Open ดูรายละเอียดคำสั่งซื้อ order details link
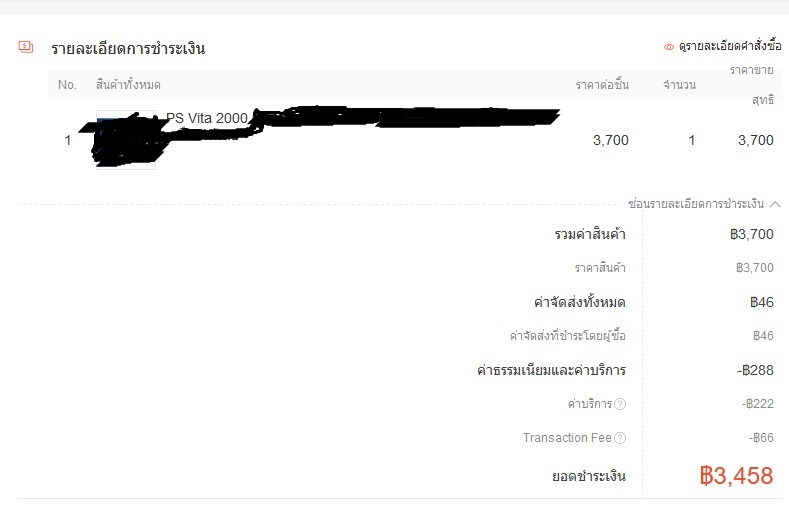 click(x=730, y=46)
